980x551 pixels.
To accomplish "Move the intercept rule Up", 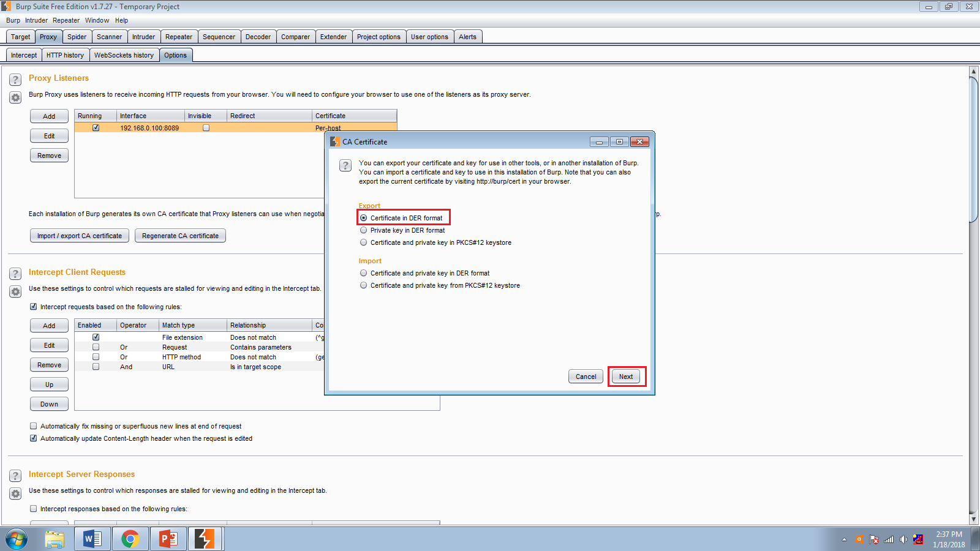I will (x=49, y=384).
